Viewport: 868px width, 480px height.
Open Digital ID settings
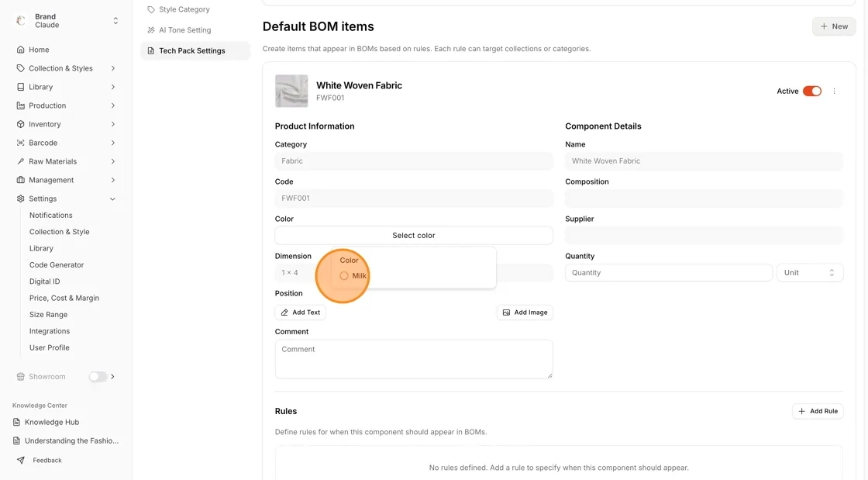[44, 281]
